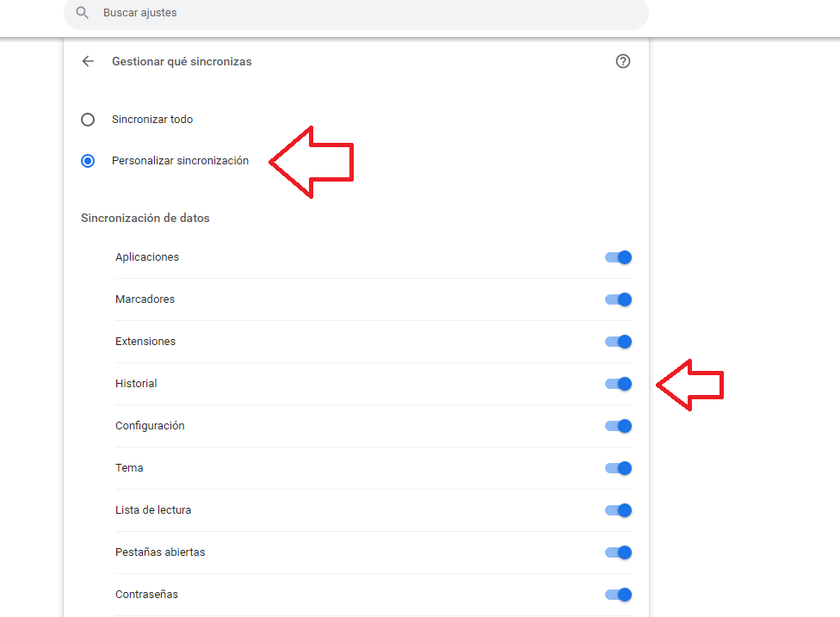Click the search magnifier icon
Image resolution: width=840 pixels, height=617 pixels.
[x=82, y=12]
